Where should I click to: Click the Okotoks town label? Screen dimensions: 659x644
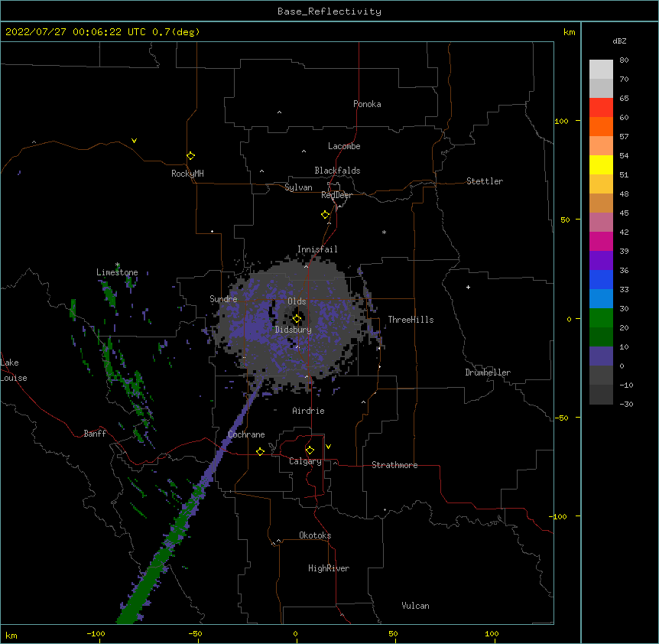315,535
